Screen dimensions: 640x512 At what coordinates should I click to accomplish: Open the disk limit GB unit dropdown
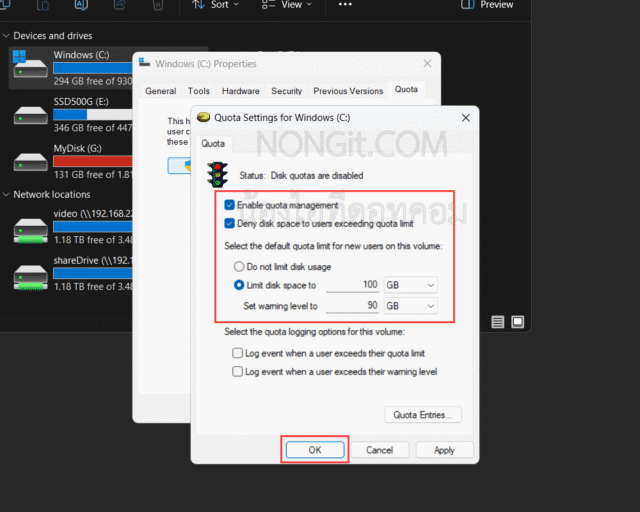tap(410, 285)
